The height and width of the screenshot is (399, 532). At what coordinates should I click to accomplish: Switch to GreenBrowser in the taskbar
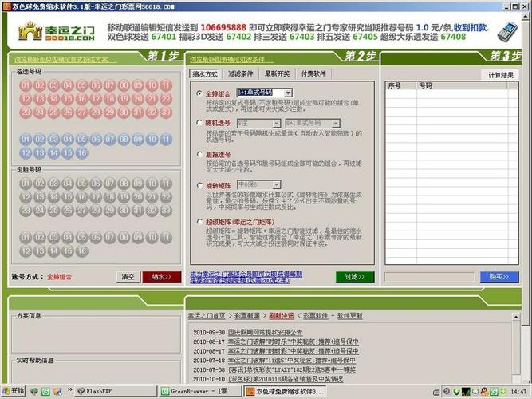pos(200,391)
